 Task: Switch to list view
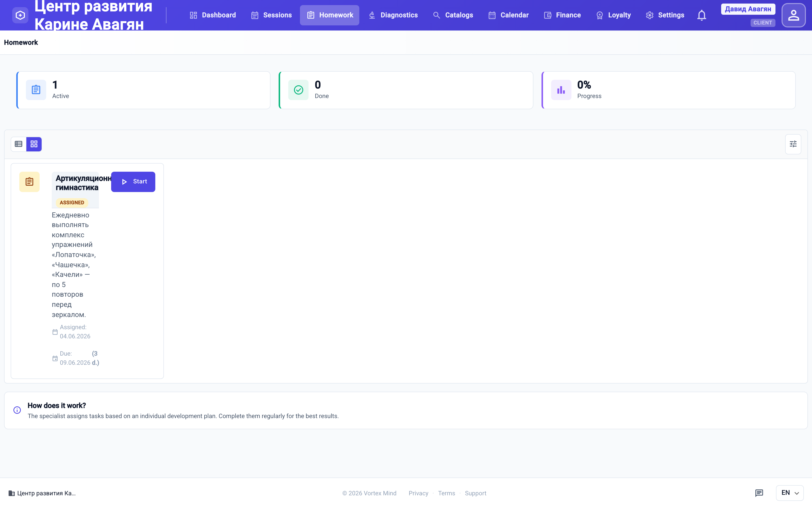point(19,144)
